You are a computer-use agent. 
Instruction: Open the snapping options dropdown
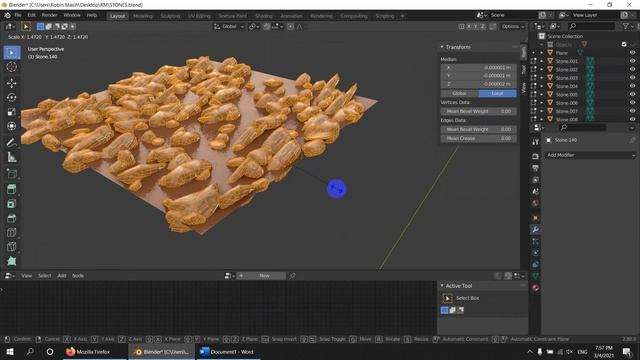(x=278, y=27)
